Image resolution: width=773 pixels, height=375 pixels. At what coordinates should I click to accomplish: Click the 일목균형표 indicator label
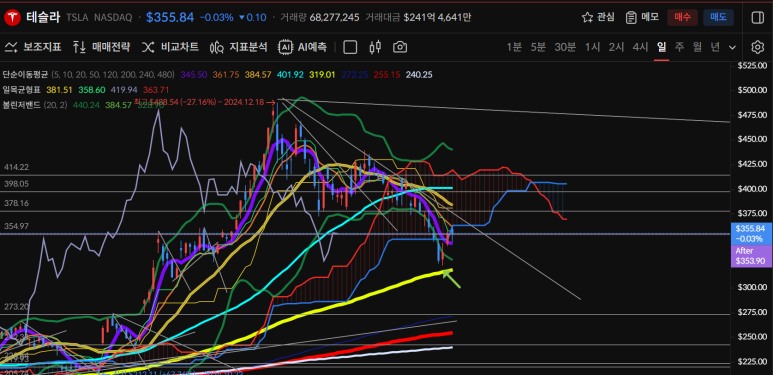21,90
